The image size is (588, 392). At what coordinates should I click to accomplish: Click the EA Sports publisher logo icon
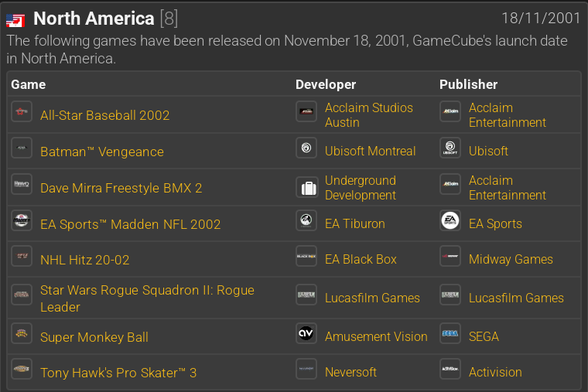coord(450,221)
